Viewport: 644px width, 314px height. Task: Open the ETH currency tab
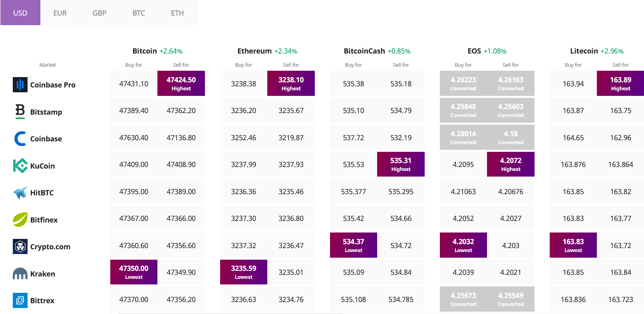(x=177, y=13)
